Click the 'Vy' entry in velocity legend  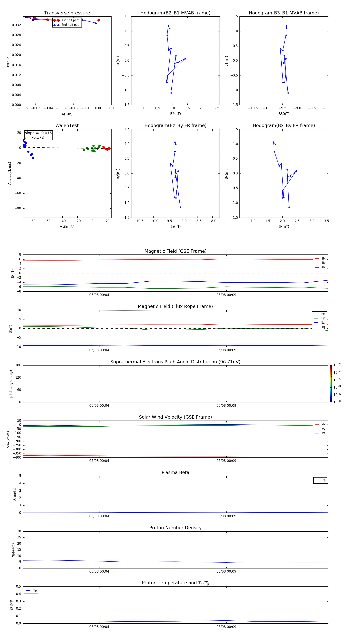pos(320,429)
